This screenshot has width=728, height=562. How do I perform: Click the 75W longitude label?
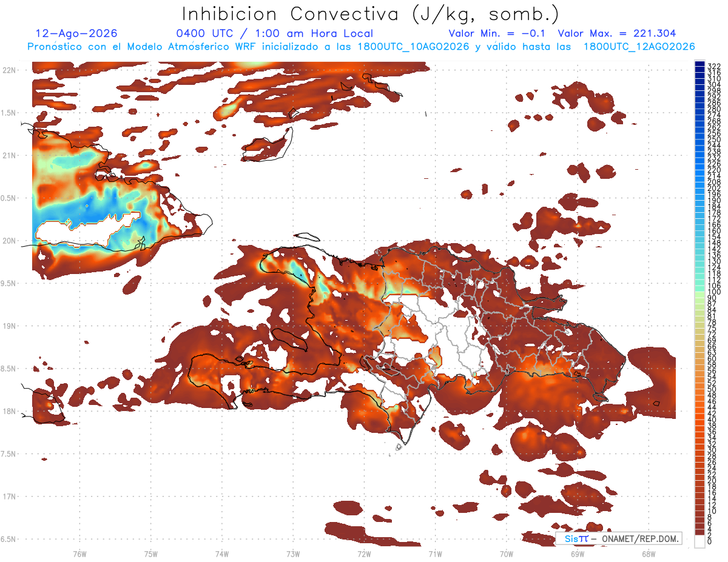[151, 553]
